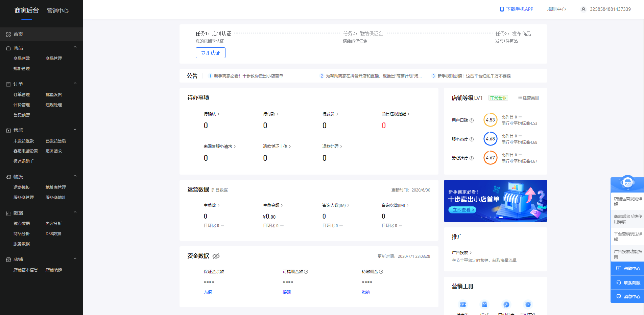Click the user account avatar icon
Screen dimensions: 644x315
(583, 9)
